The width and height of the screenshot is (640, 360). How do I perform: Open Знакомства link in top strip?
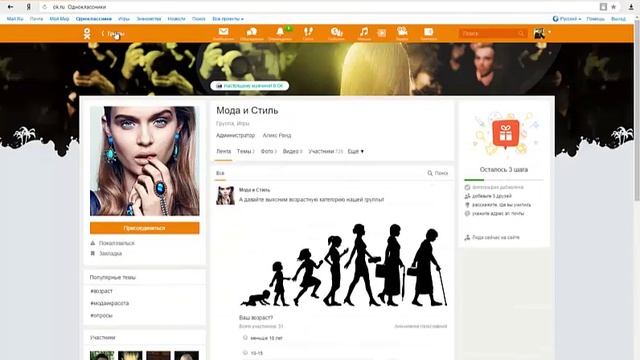coord(149,19)
